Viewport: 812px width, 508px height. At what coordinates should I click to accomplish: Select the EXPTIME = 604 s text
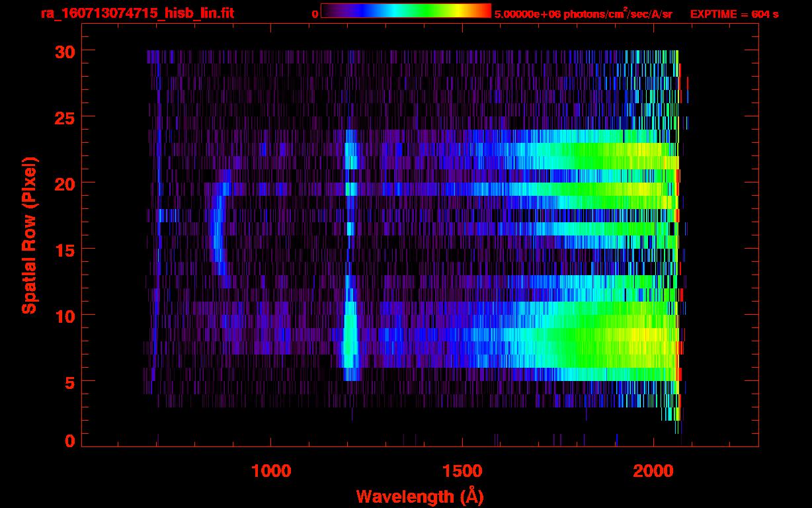coord(734,14)
